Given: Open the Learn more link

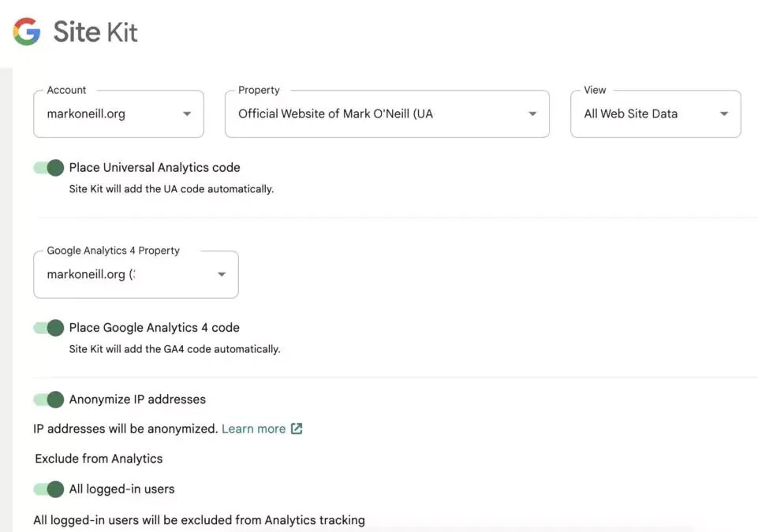Looking at the screenshot, I should 253,428.
